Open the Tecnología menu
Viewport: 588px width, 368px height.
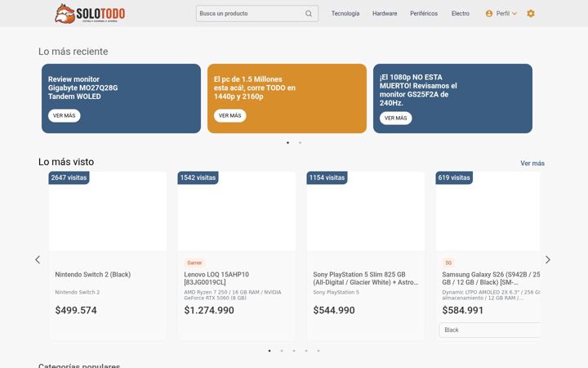pos(345,14)
